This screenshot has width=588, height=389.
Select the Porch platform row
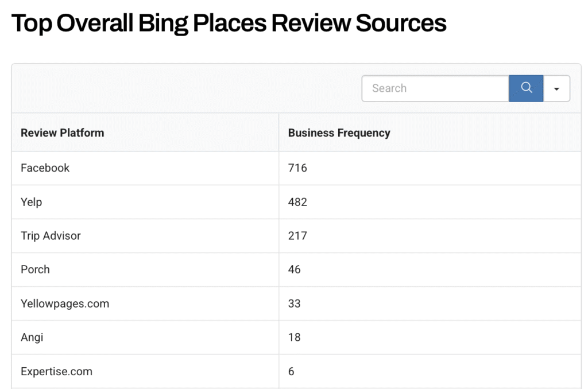35,270
